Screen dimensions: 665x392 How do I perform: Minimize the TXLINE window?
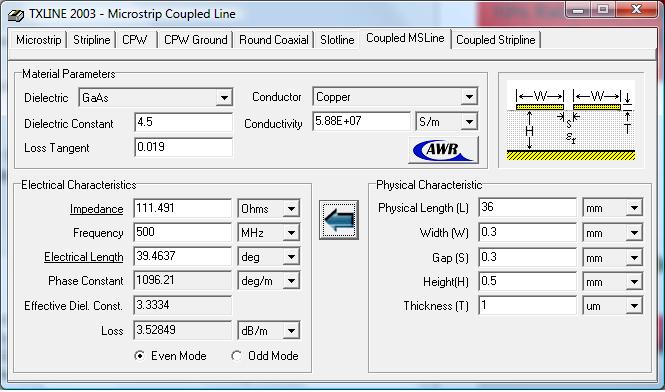(578, 10)
